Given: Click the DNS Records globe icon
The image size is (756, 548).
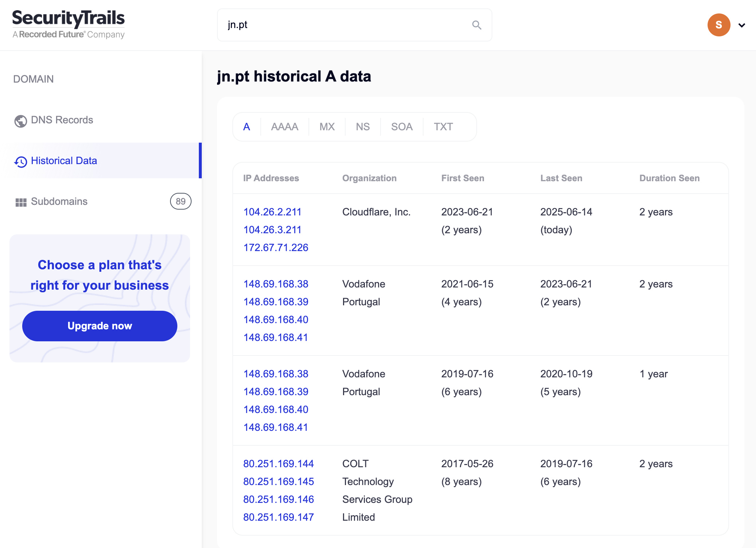Looking at the screenshot, I should (20, 121).
